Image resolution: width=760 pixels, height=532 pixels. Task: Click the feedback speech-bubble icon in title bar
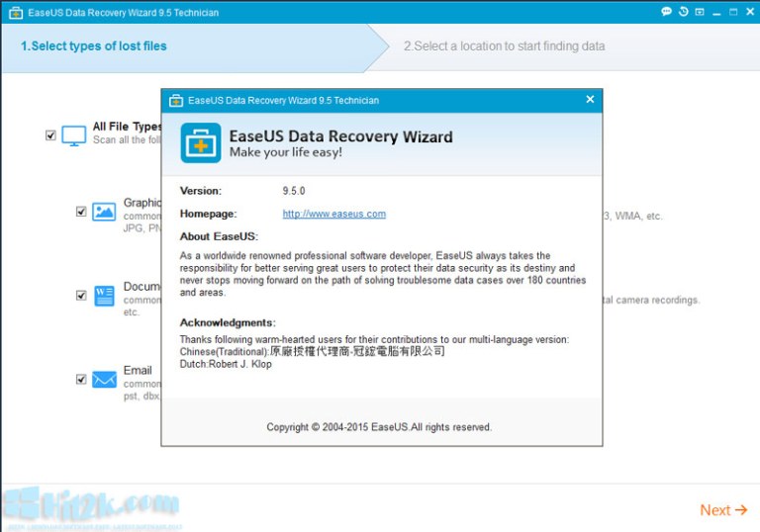click(x=666, y=12)
